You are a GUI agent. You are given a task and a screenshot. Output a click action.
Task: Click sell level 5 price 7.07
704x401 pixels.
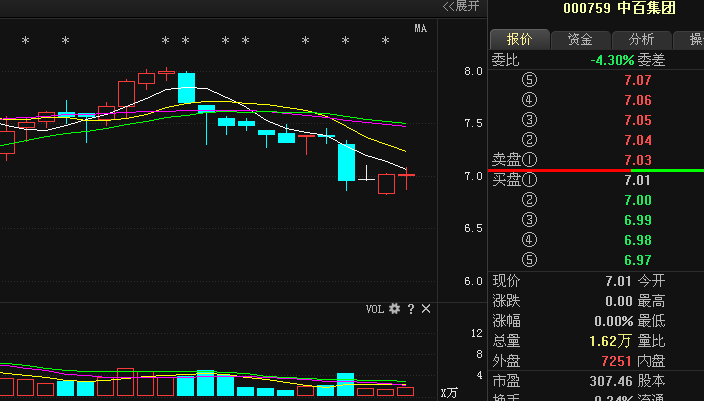tap(638, 80)
